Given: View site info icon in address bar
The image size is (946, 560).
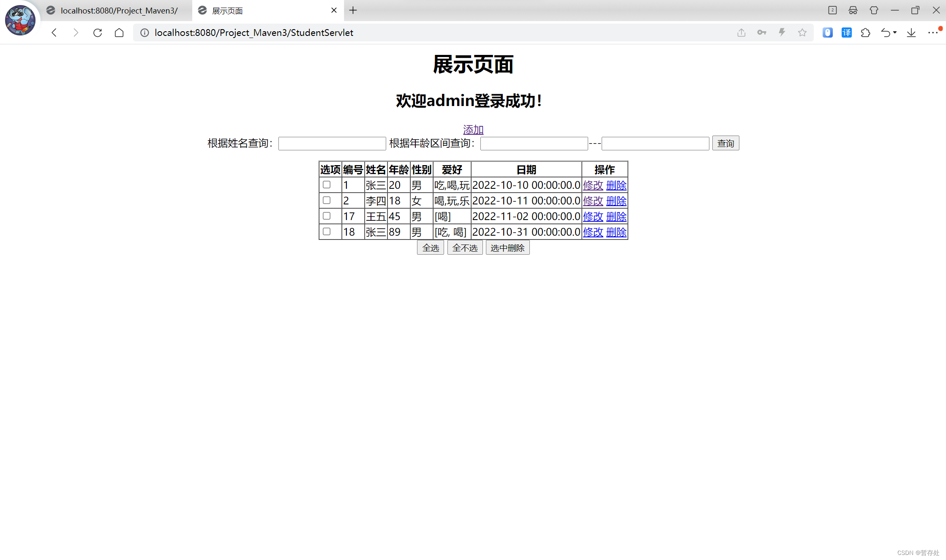Looking at the screenshot, I should (144, 33).
